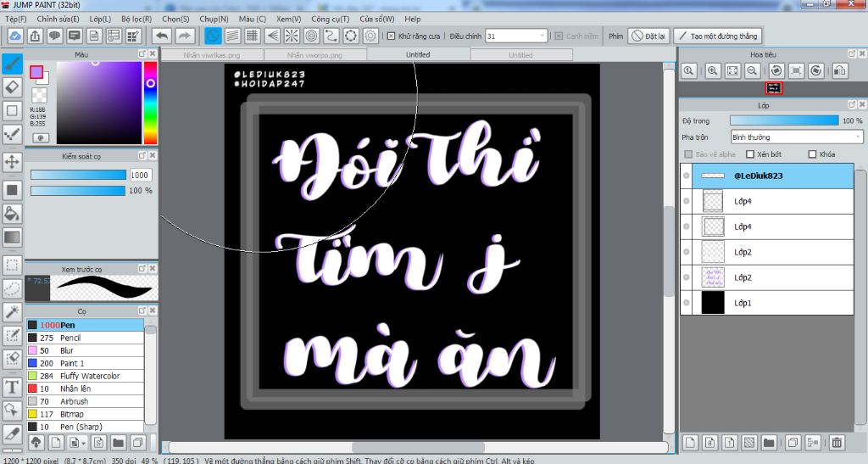868x464 pixels.
Task: Click brush size field showing 1000
Action: point(141,175)
